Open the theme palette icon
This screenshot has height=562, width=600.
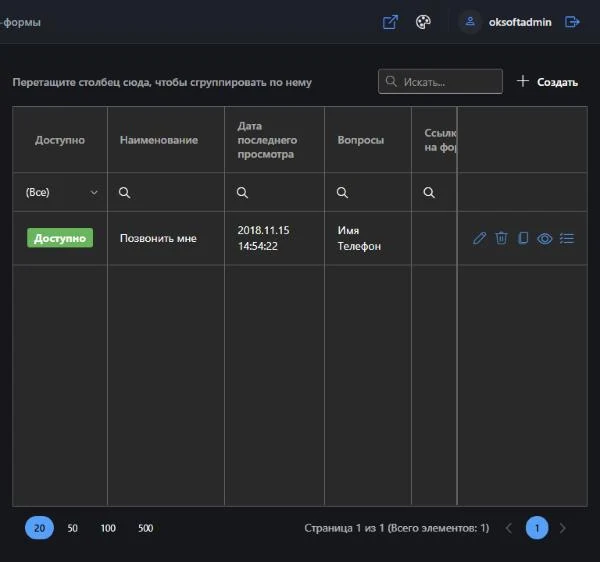pyautogui.click(x=423, y=22)
